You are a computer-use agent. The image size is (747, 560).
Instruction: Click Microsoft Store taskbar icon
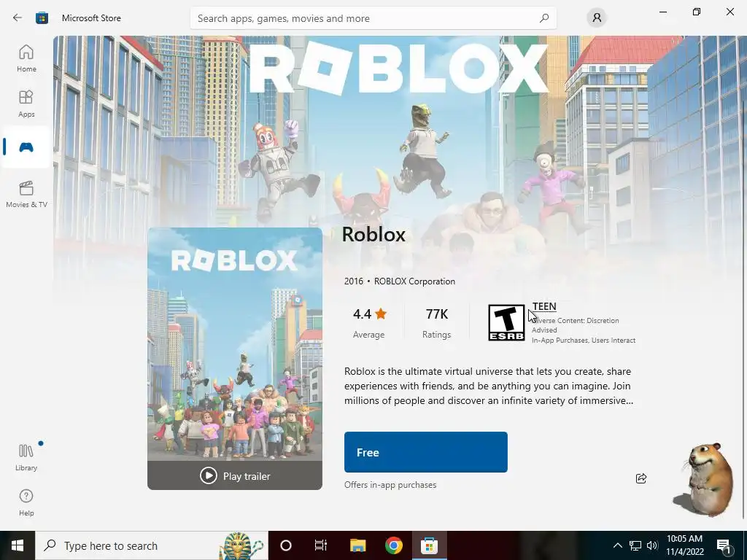tap(429, 545)
